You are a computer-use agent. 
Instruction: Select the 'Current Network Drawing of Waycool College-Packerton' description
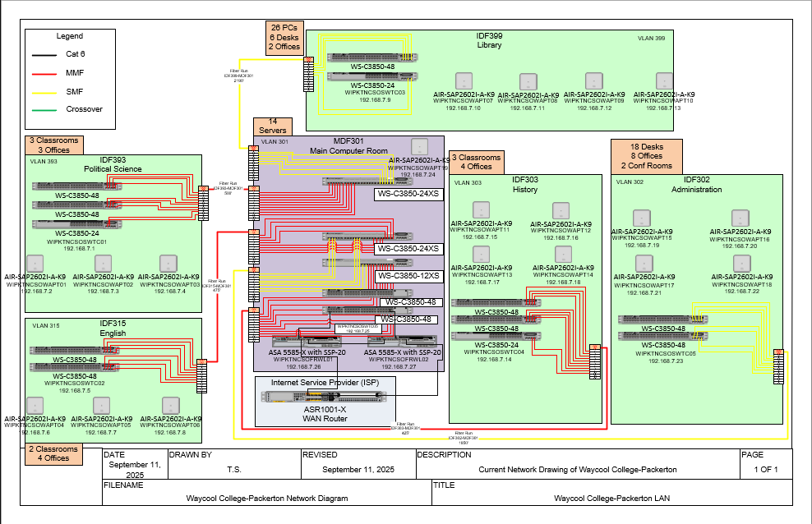[578, 470]
